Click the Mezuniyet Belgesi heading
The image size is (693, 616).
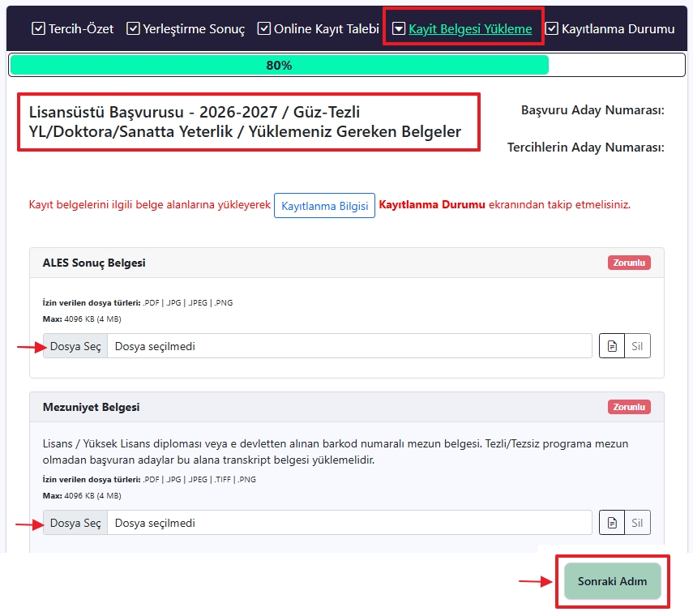click(91, 407)
